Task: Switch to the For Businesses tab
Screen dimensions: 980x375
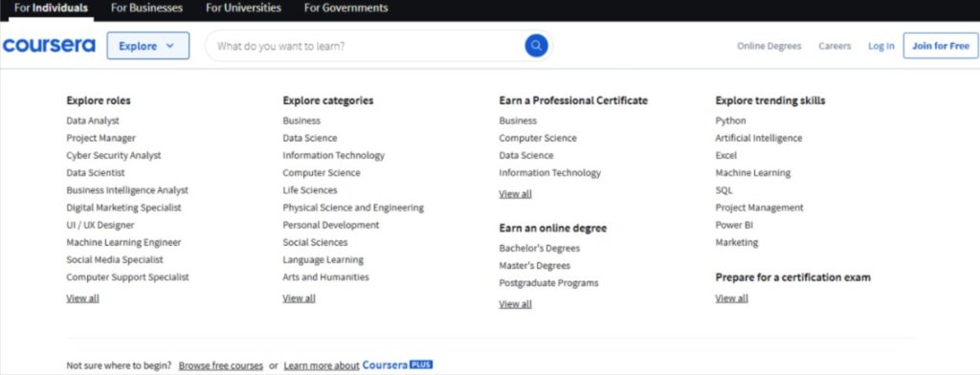Action: [146, 8]
